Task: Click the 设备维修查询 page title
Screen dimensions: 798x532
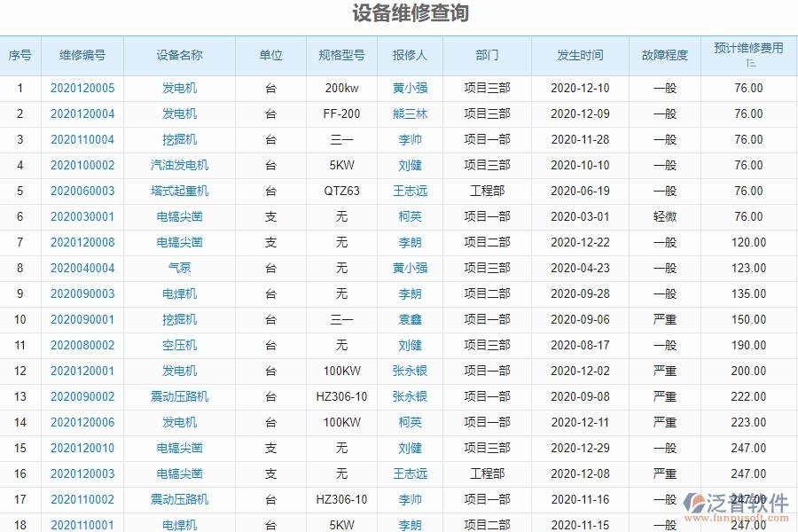Action: click(x=399, y=13)
